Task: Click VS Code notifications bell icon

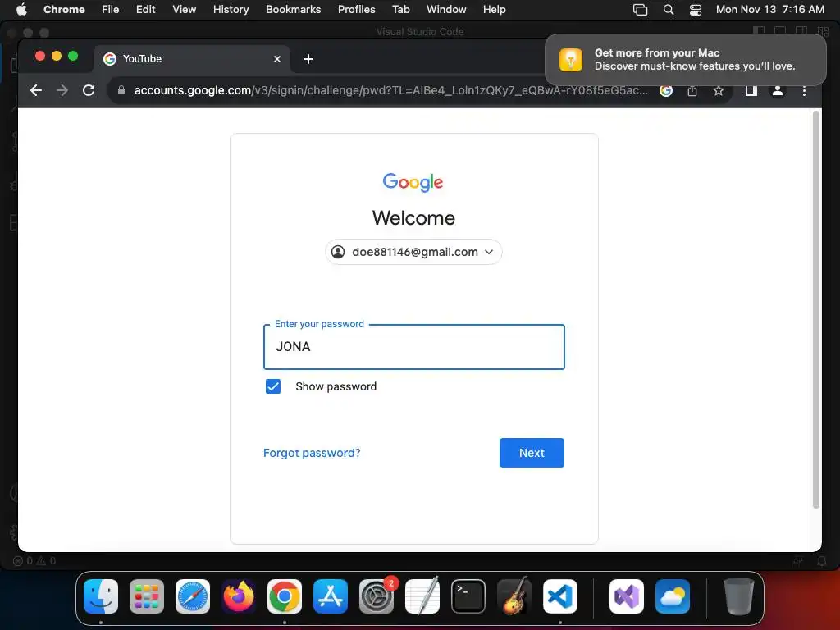Action: [821, 561]
